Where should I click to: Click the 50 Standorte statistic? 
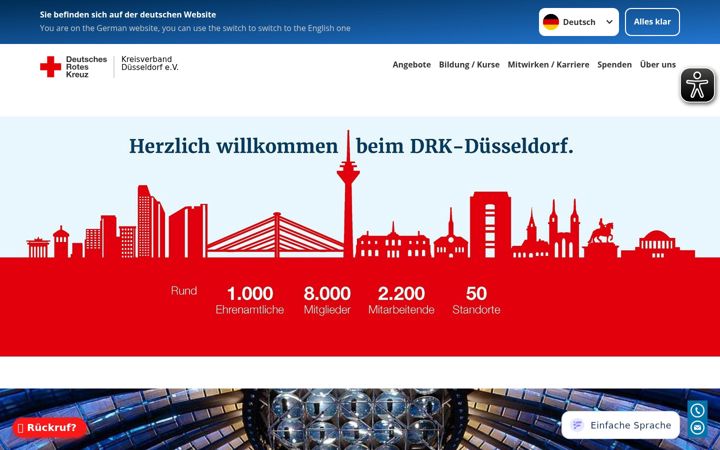tap(476, 300)
